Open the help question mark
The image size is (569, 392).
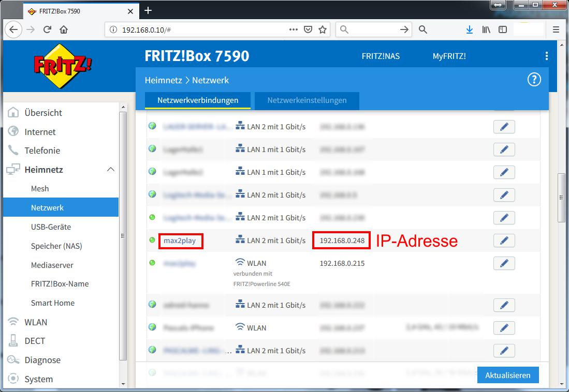(534, 80)
